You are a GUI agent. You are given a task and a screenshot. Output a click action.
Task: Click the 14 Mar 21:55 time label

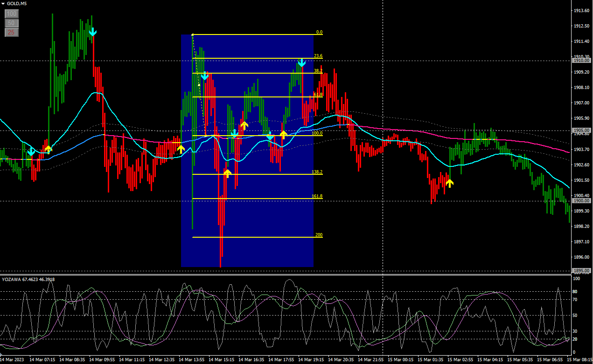[370, 360]
